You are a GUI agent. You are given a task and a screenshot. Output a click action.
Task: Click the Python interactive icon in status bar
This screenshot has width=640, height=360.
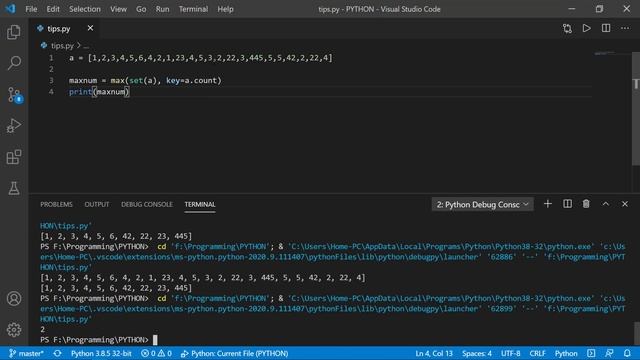tap(591, 353)
